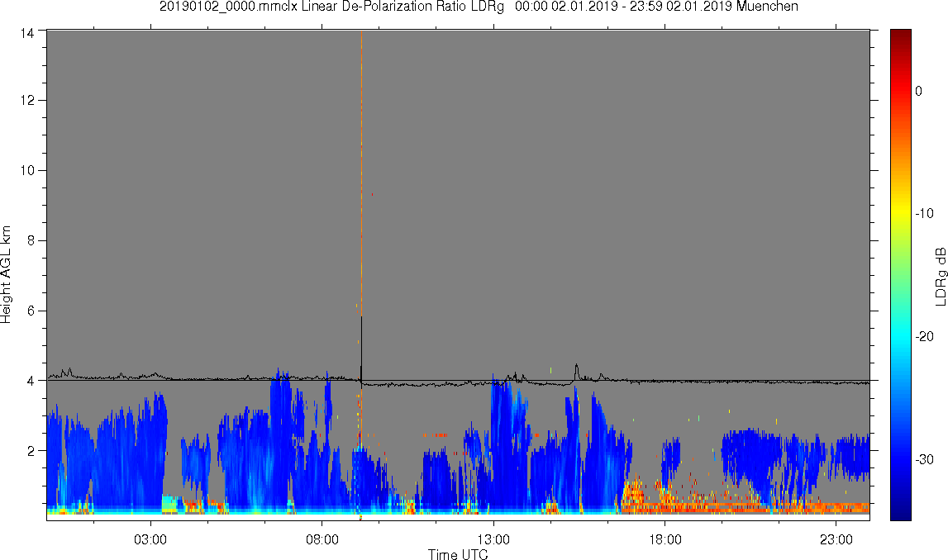Image resolution: width=948 pixels, height=560 pixels.
Task: Click the 23:00 time tick label
Action: pyautogui.click(x=836, y=539)
